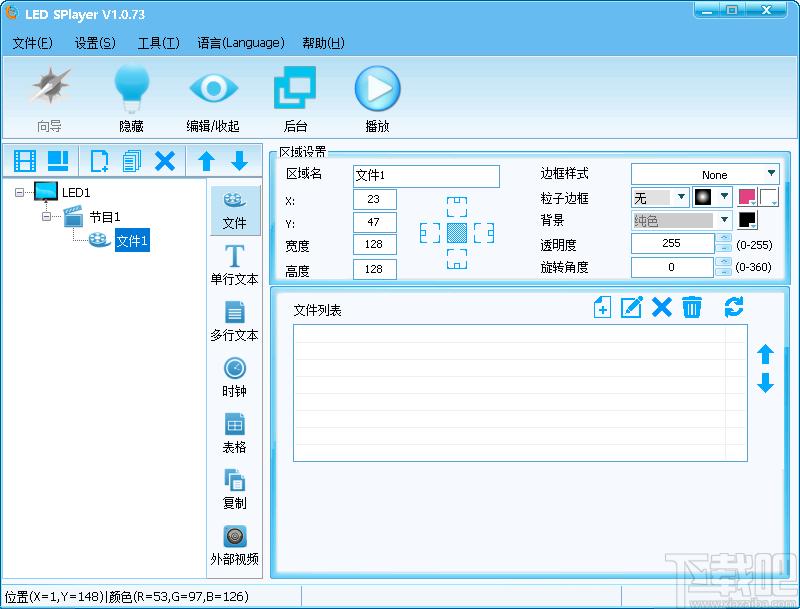Click the 高度 height field
800x609 pixels.
(x=374, y=269)
